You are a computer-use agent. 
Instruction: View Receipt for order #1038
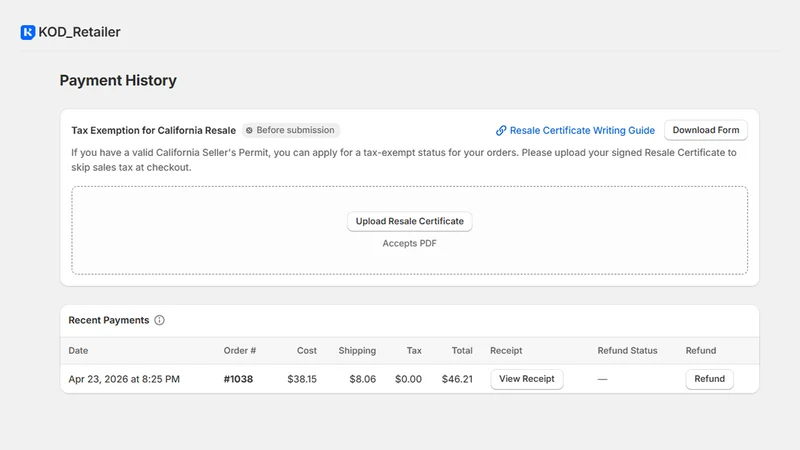click(527, 379)
